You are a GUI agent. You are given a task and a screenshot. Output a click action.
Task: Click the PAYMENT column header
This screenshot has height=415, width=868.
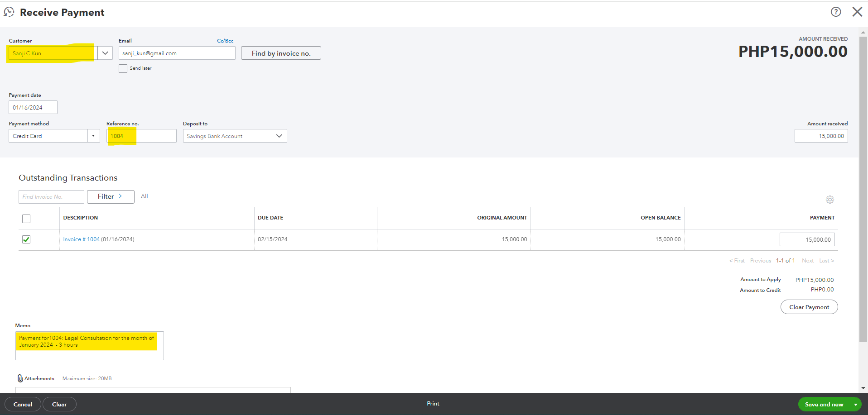click(x=822, y=218)
